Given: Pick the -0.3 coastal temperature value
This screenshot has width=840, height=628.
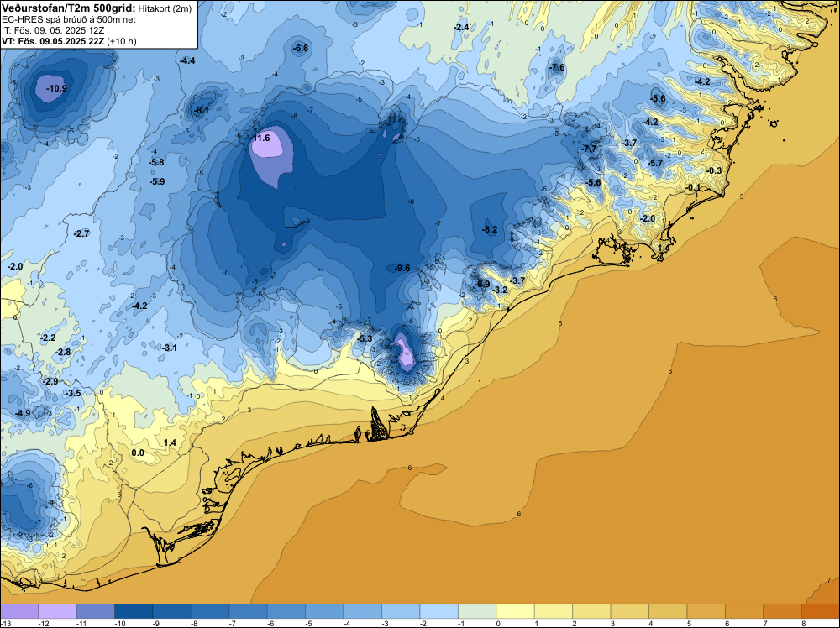Looking at the screenshot, I should click(714, 170).
